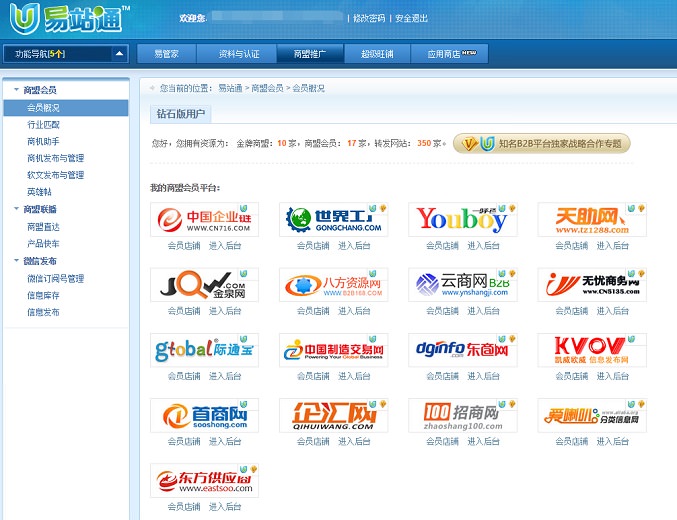Open 商机助手 in the sidebar
677x520 pixels.
[x=43, y=141]
